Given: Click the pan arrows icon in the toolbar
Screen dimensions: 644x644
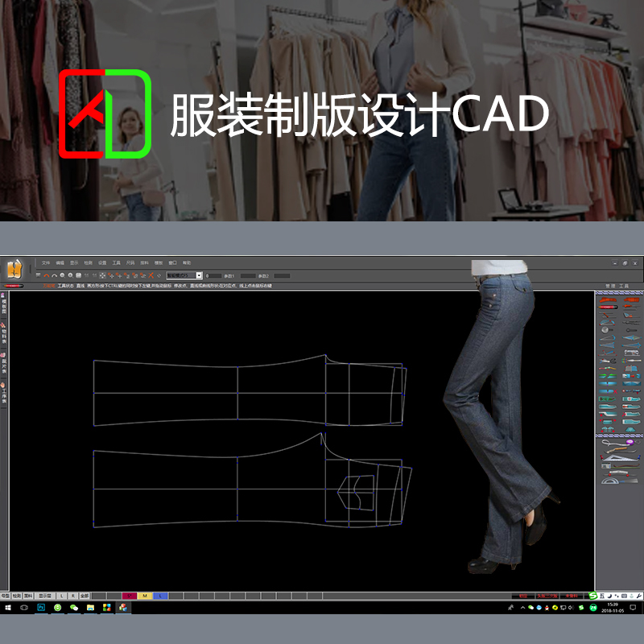Looking at the screenshot, I should (x=102, y=275).
